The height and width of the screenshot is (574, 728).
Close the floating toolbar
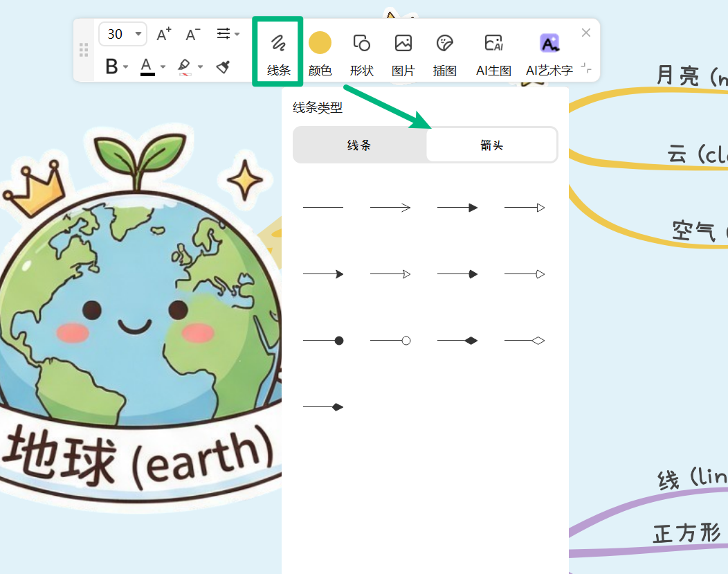586,33
